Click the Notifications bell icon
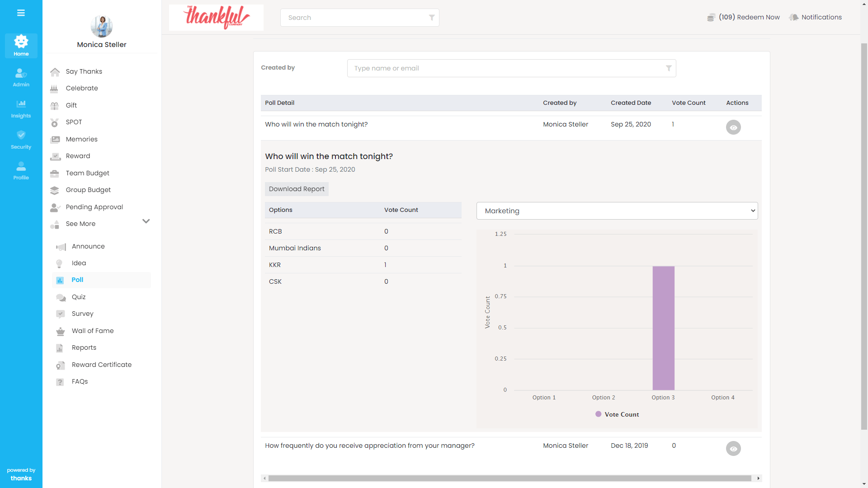 tap(794, 17)
